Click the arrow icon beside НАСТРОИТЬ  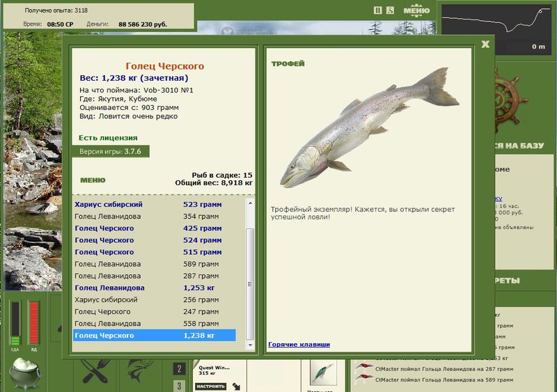[x=236, y=386]
